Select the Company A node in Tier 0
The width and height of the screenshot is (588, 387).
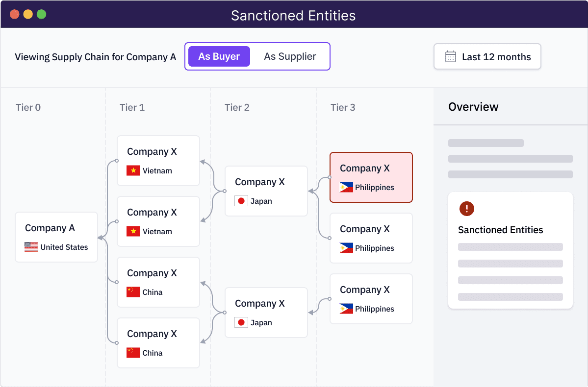[56, 237]
